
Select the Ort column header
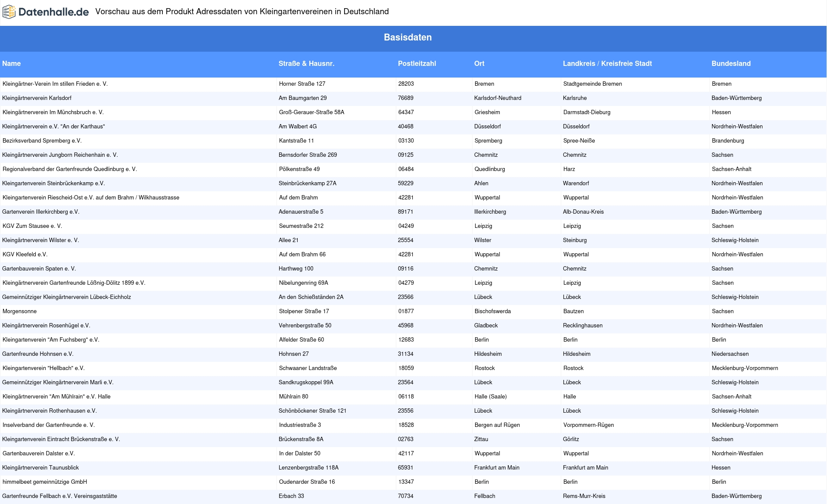coord(479,64)
